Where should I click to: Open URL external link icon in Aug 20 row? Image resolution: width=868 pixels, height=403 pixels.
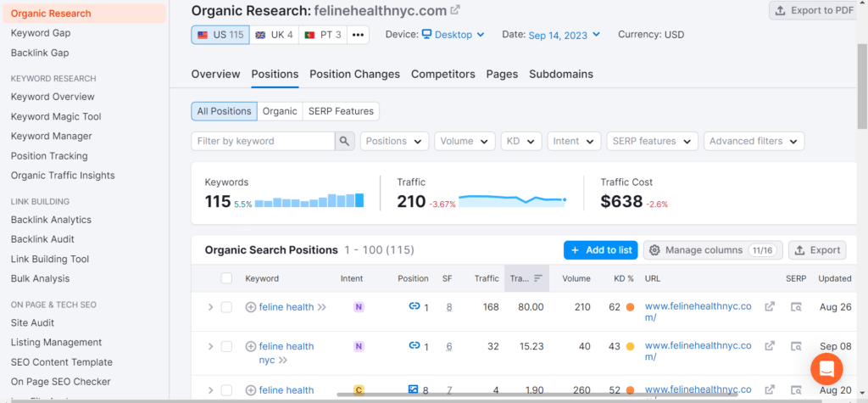click(x=770, y=389)
